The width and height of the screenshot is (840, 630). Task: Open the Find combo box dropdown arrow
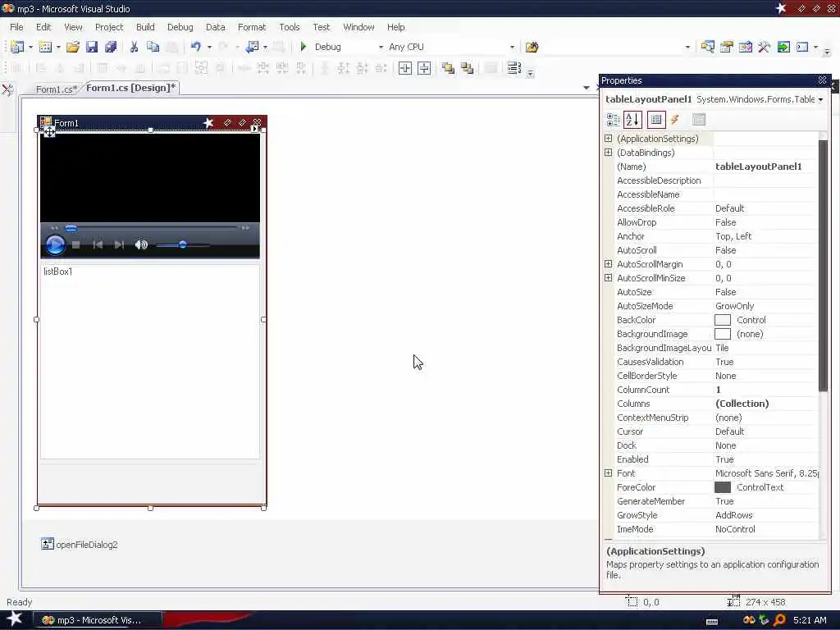(688, 47)
